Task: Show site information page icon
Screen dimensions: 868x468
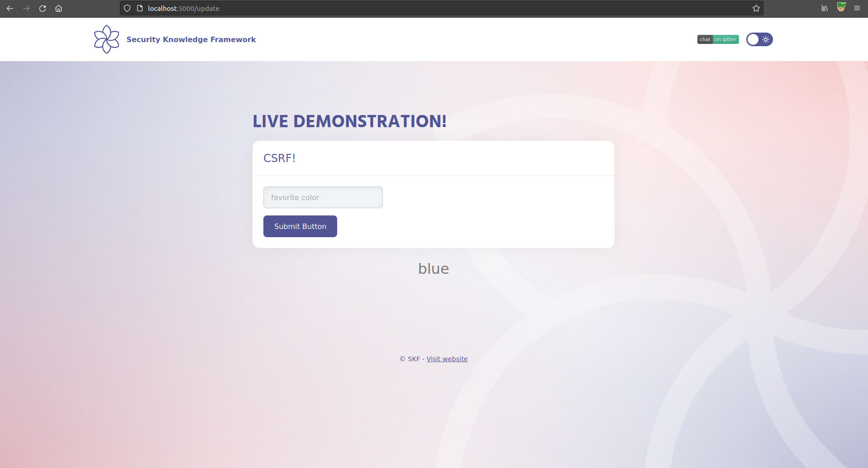Action: coord(140,8)
